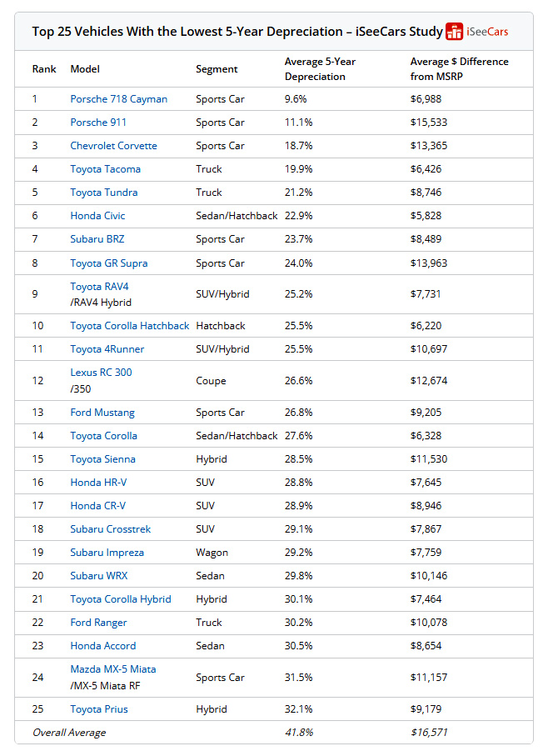Viewport: 543px width, 756px height.
Task: Select the Toyota Tundra link
Action: (104, 193)
